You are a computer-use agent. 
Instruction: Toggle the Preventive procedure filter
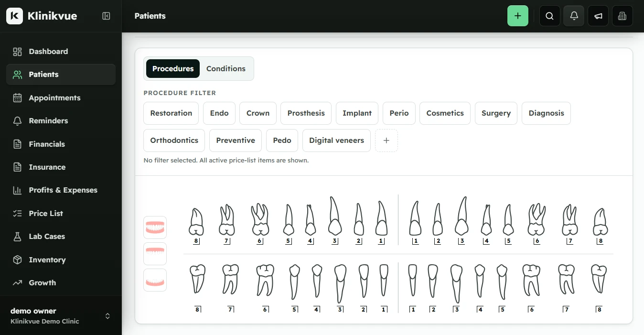click(x=236, y=140)
